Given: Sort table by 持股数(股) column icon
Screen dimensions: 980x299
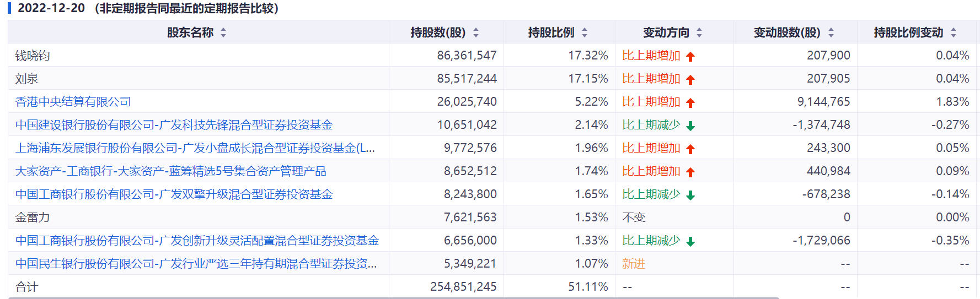Looking at the screenshot, I should 476,33.
